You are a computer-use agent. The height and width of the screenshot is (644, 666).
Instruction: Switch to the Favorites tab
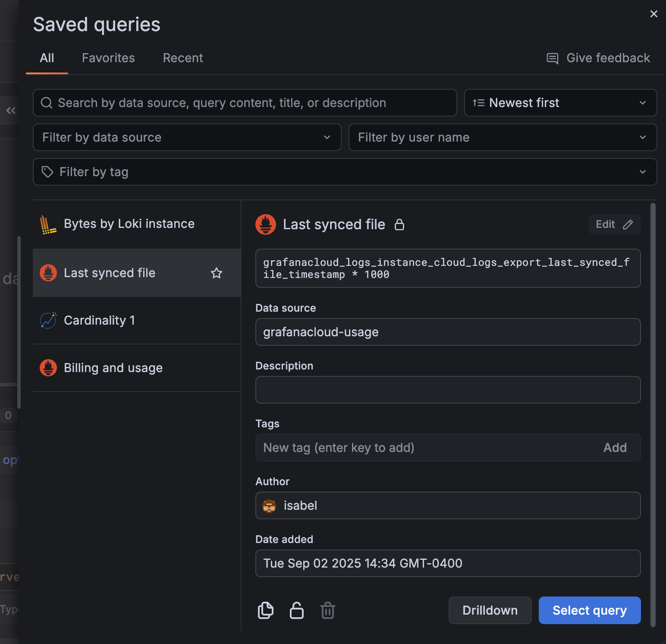coord(108,58)
